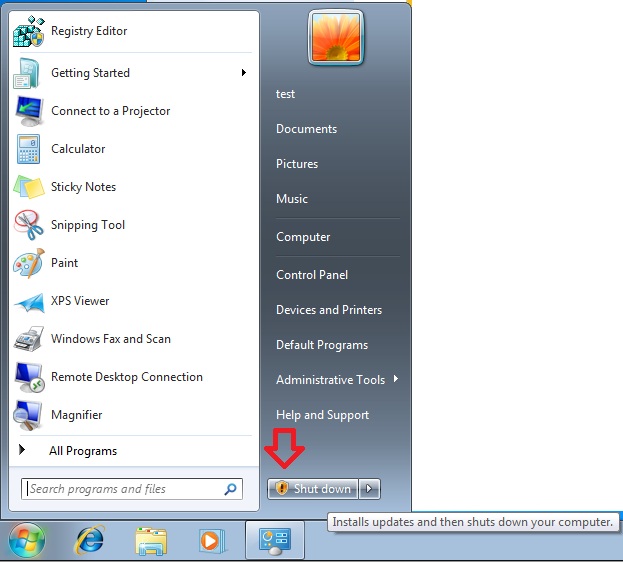The image size is (623, 562).
Task: Click the Remote Desktop Connection icon
Action: (29, 377)
